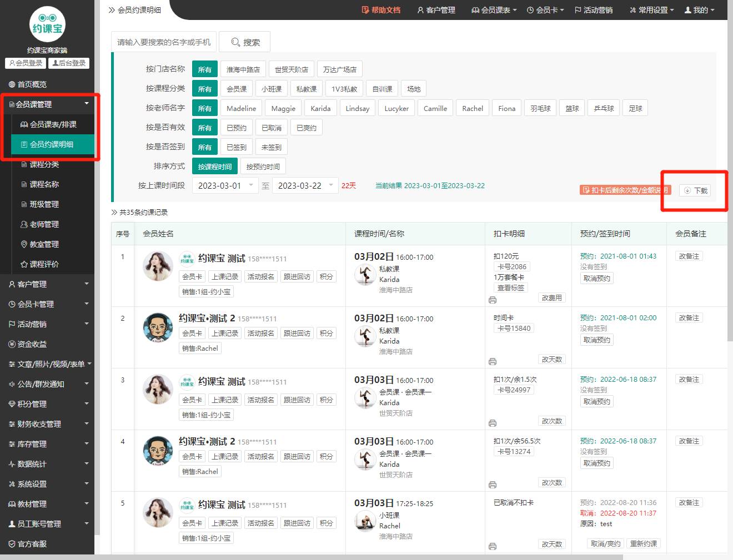Click the 搜索 search button
This screenshot has width=733, height=560.
click(245, 42)
